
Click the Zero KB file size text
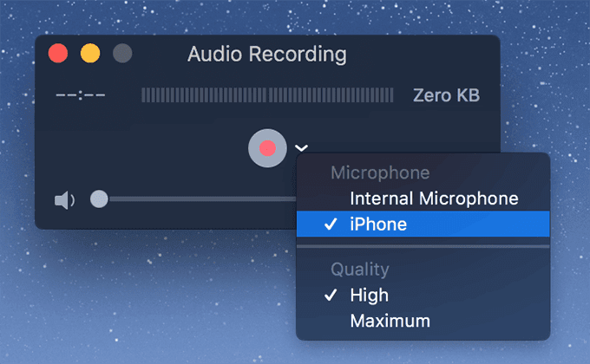click(446, 95)
